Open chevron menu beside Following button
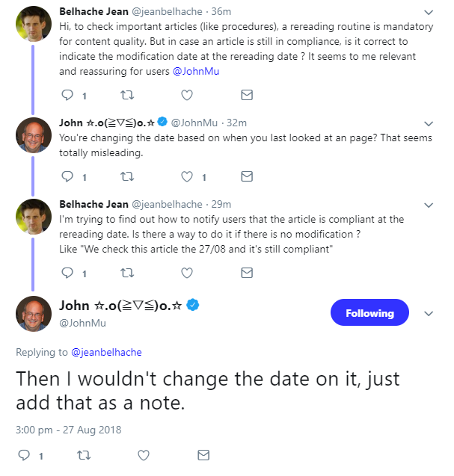Screen dimensions: 454x476 [x=428, y=314]
